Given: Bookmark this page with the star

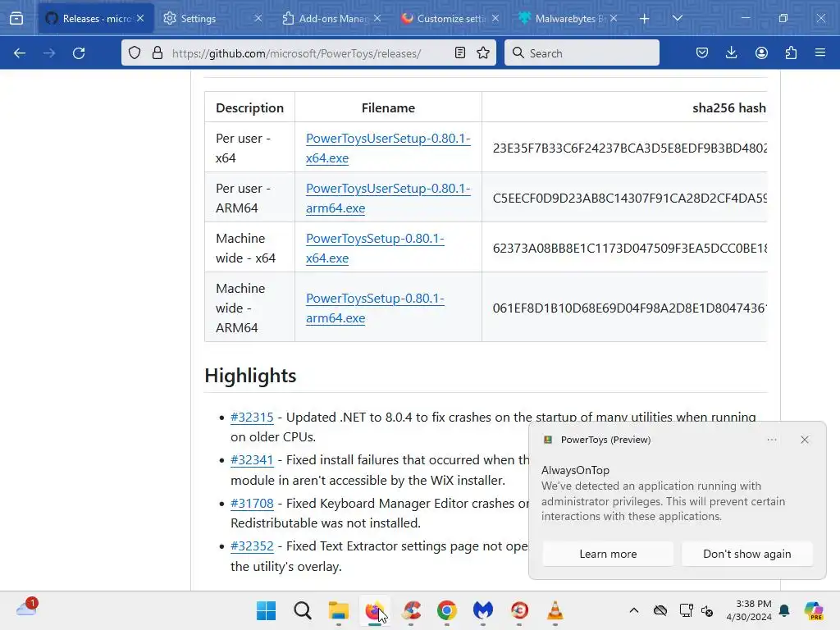Looking at the screenshot, I should tap(483, 52).
